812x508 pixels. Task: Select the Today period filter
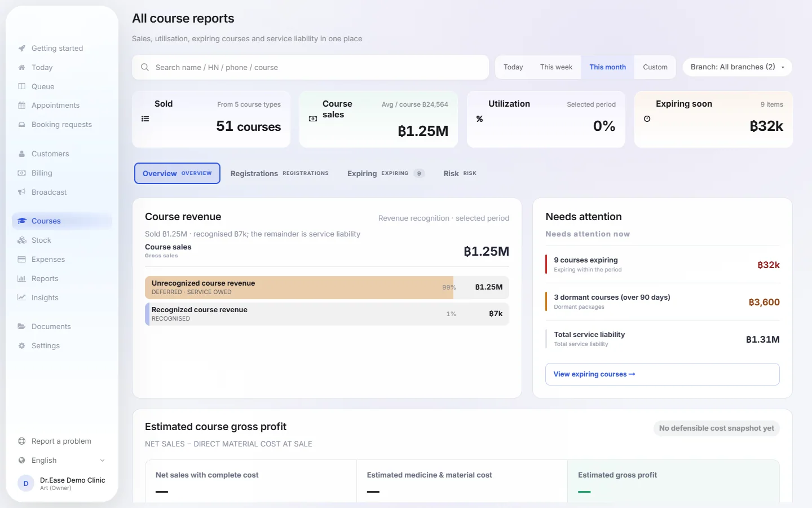[513, 67]
